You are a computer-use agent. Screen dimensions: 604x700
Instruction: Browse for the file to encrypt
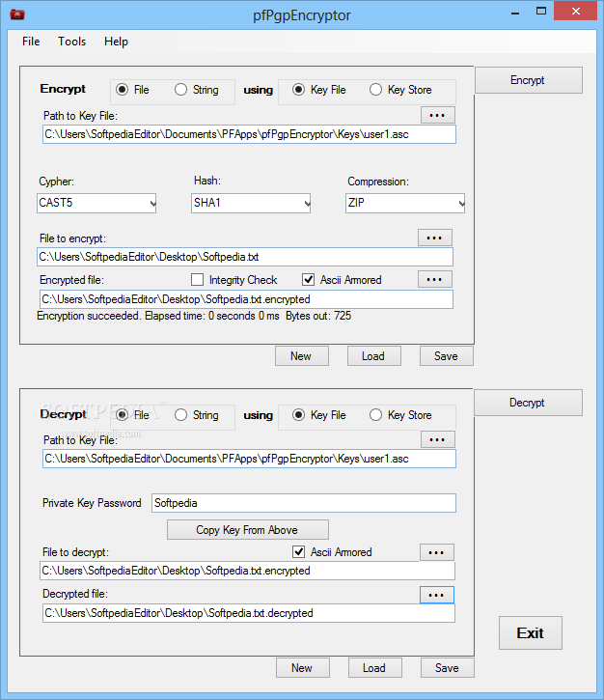point(434,238)
